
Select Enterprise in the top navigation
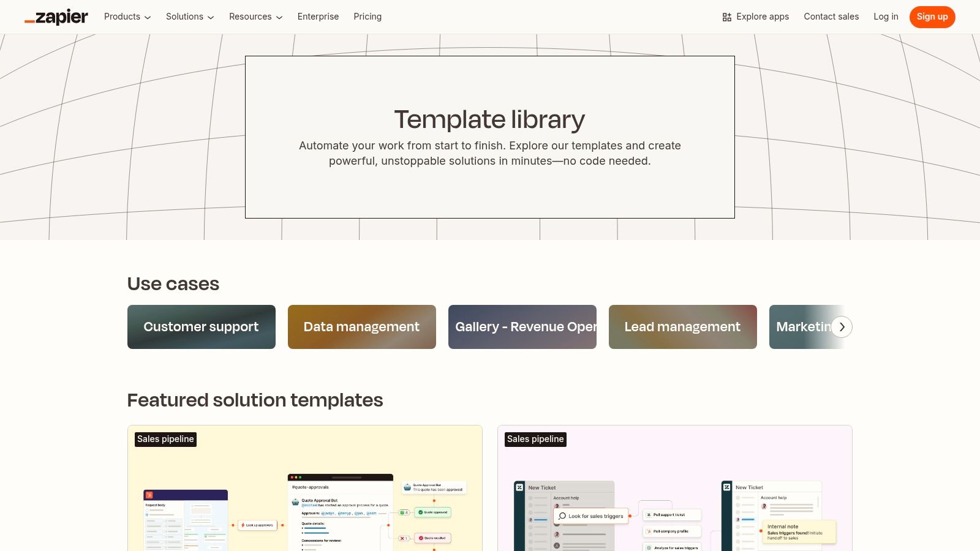(x=318, y=17)
